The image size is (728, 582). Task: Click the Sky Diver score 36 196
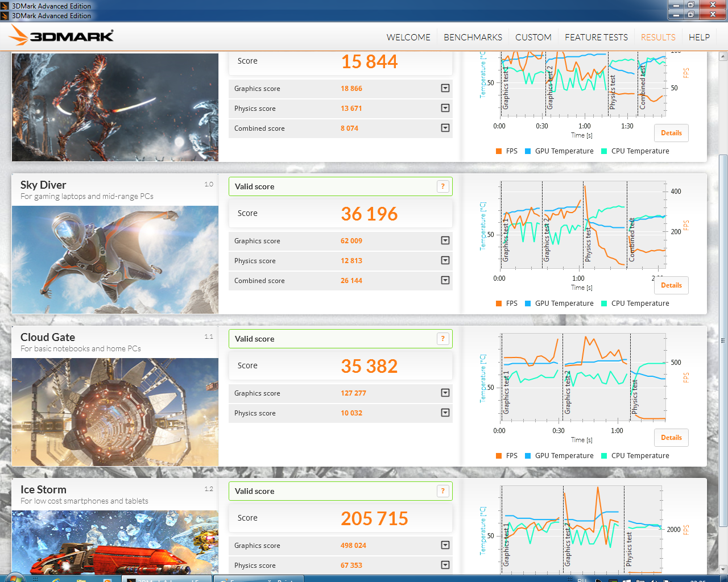[x=370, y=214]
